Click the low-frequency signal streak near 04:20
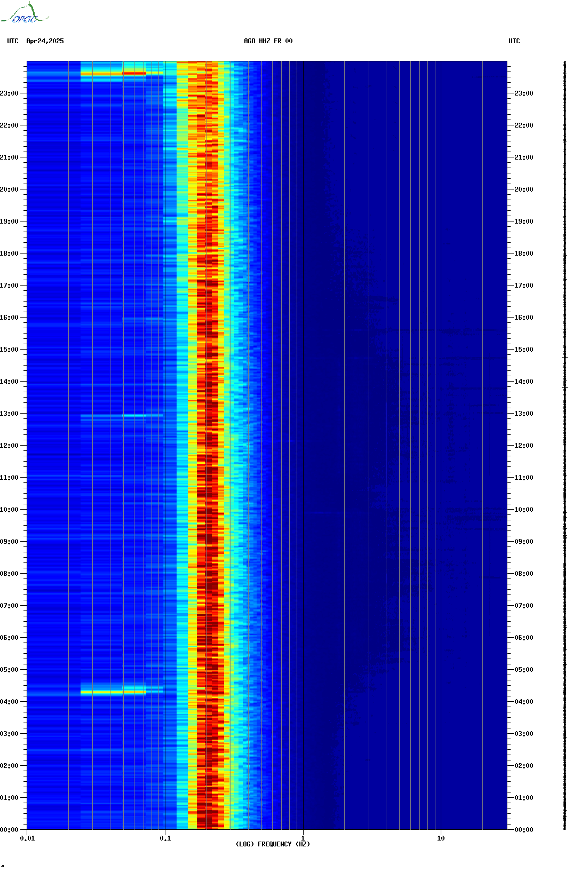This screenshot has width=588, height=872. pyautogui.click(x=113, y=692)
